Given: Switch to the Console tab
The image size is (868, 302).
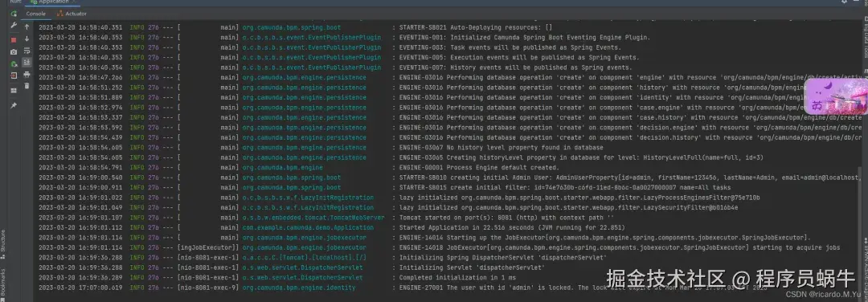Looking at the screenshot, I should pyautogui.click(x=35, y=14).
